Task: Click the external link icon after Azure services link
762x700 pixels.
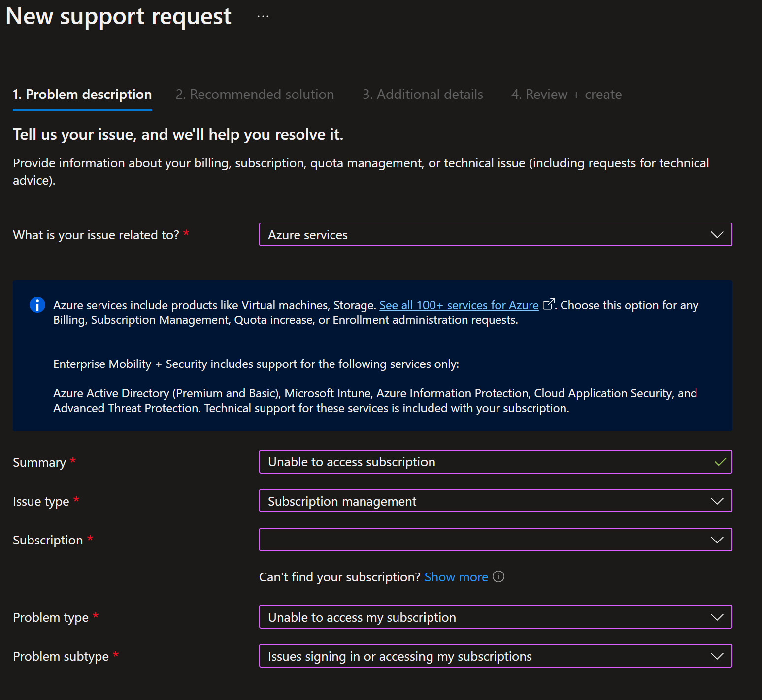Action: click(548, 304)
